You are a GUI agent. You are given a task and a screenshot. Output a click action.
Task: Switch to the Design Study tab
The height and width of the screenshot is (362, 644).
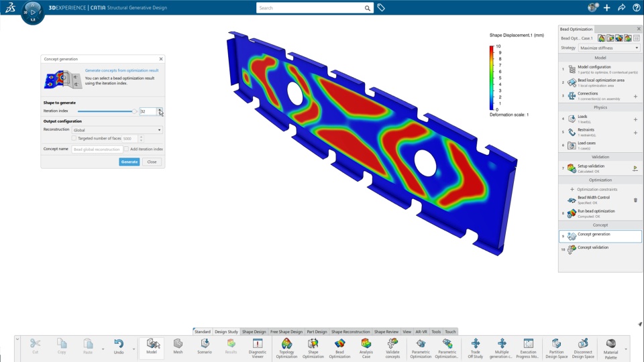[226, 332]
